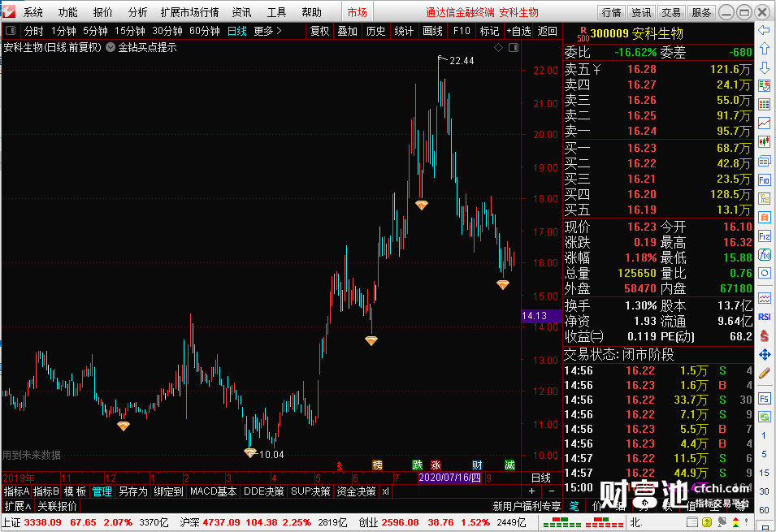Click the 画线 toolbar button
The width and height of the screenshot is (776, 532).
(432, 31)
